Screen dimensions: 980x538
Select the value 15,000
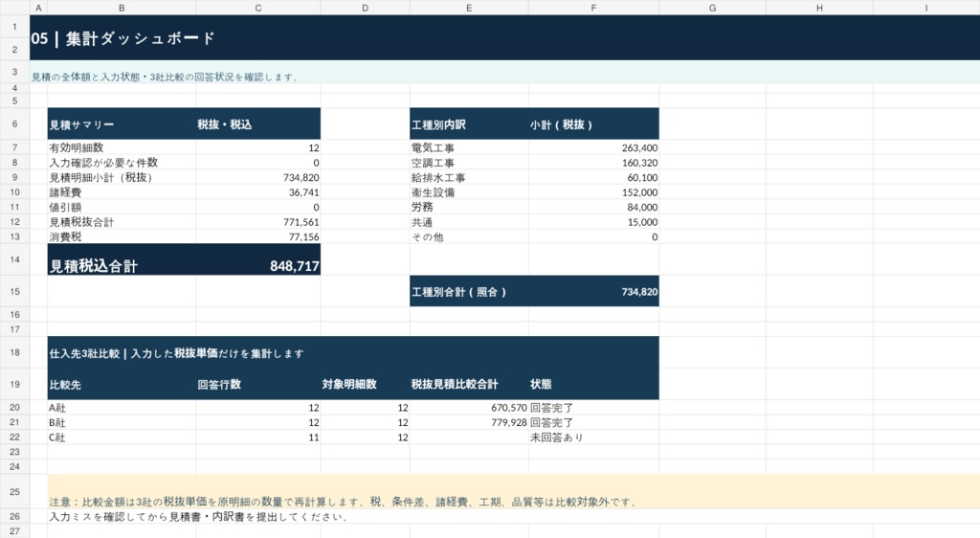[593, 222]
